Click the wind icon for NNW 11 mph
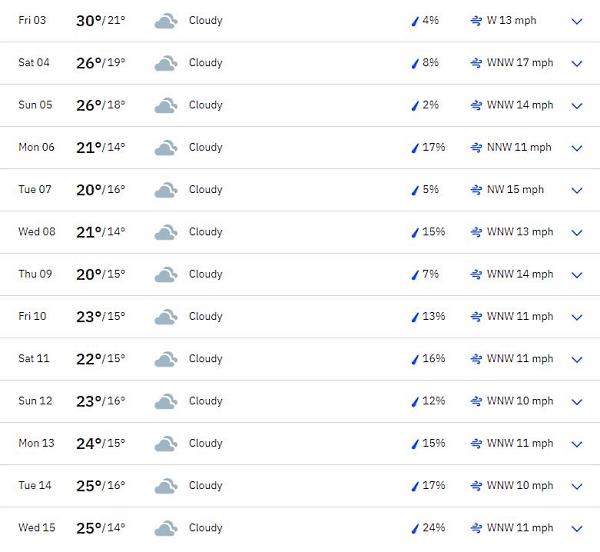Viewport: 600px width, 552px height. click(476, 148)
